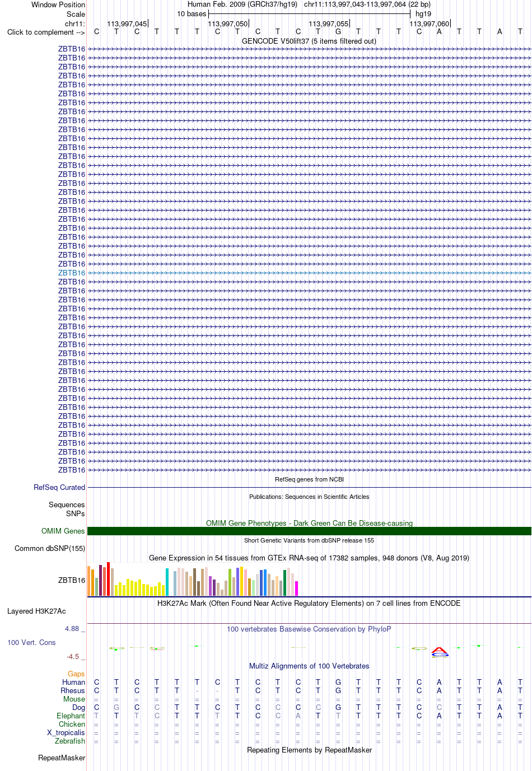Click the GTEx Gene Expression track title

(x=309, y=558)
